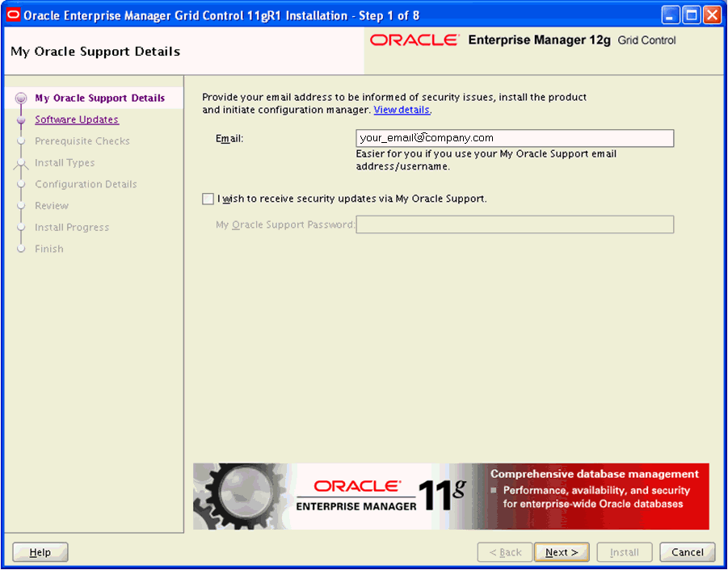Viewport: 728px width, 570px height.
Task: Open the Software Updates step link
Action: (77, 119)
